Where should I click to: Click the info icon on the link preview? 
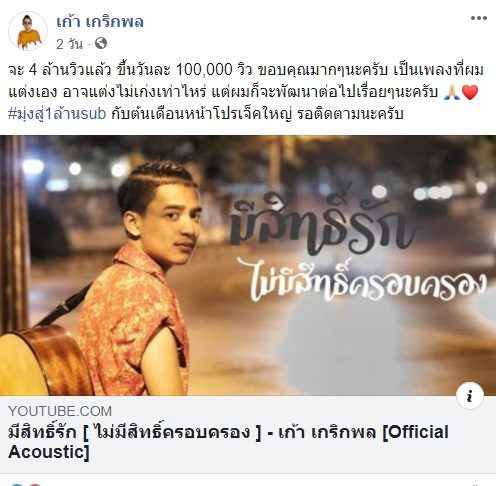[x=470, y=396]
